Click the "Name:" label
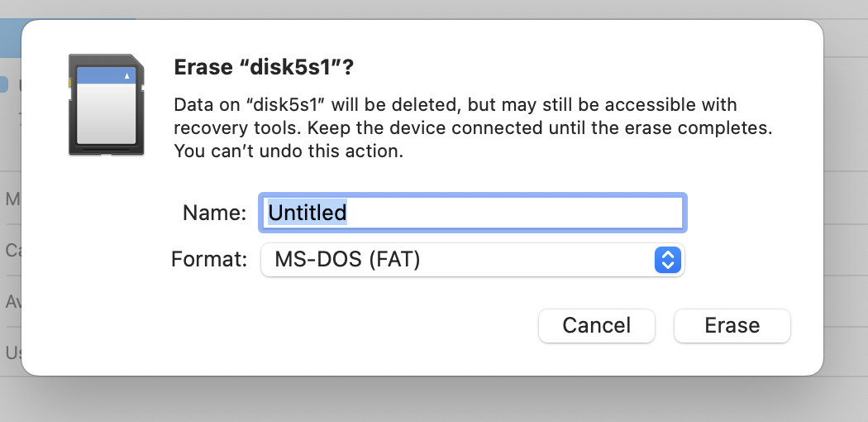Viewport: 868px width, 422px height. coord(214,213)
